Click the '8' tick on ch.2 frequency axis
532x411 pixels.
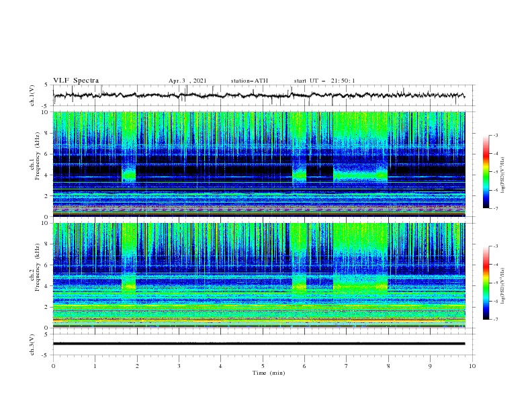coord(47,244)
